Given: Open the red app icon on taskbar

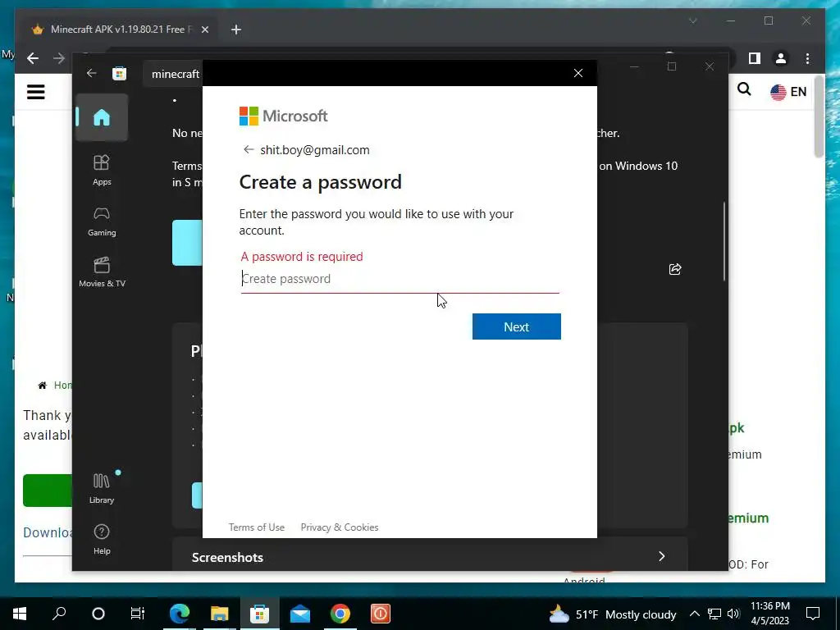Looking at the screenshot, I should tap(381, 614).
